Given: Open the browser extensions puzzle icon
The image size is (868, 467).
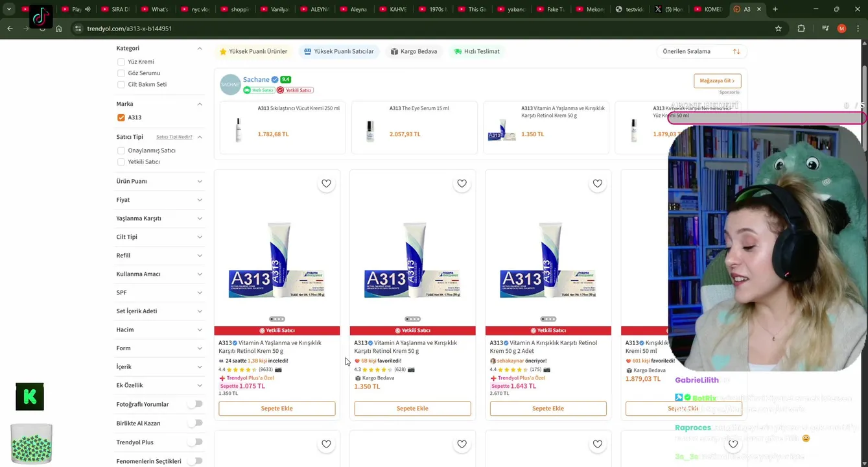Looking at the screenshot, I should coord(801,29).
